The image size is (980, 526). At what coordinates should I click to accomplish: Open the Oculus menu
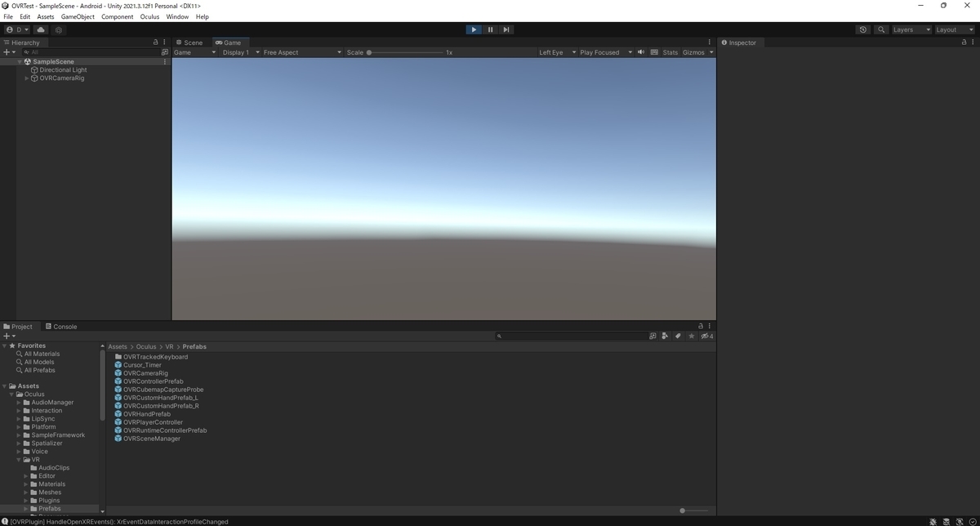[x=149, y=16]
